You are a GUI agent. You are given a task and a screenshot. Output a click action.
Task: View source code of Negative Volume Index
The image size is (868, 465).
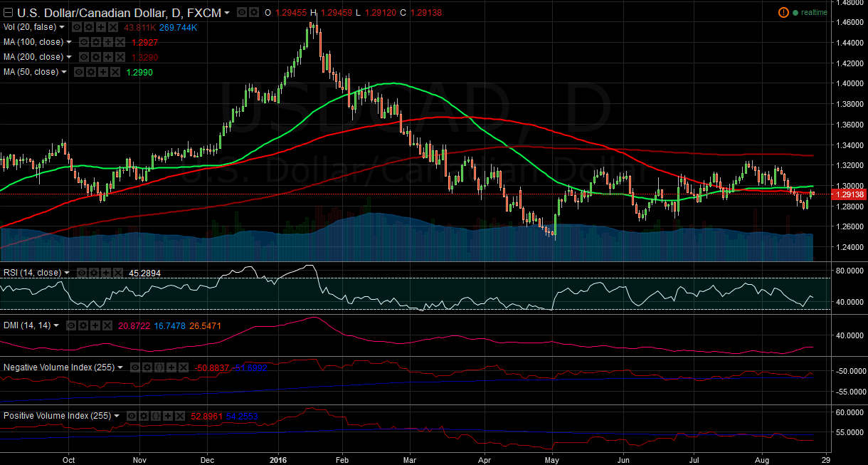[x=159, y=367]
